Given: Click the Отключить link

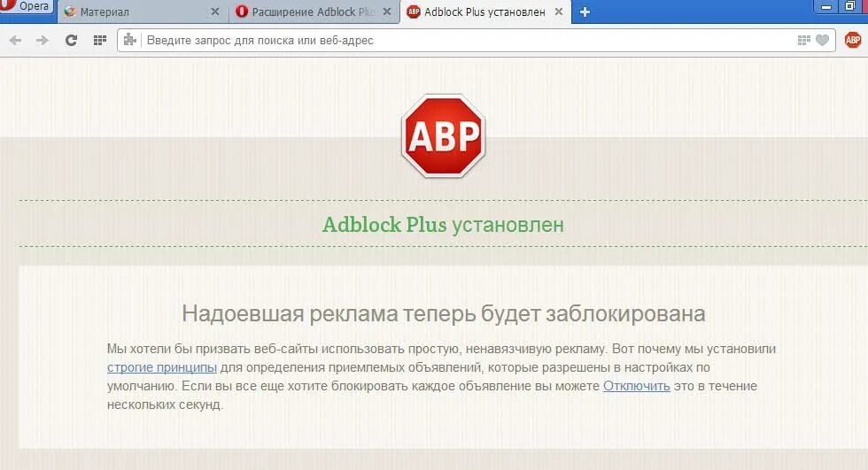Looking at the screenshot, I should pyautogui.click(x=637, y=386).
